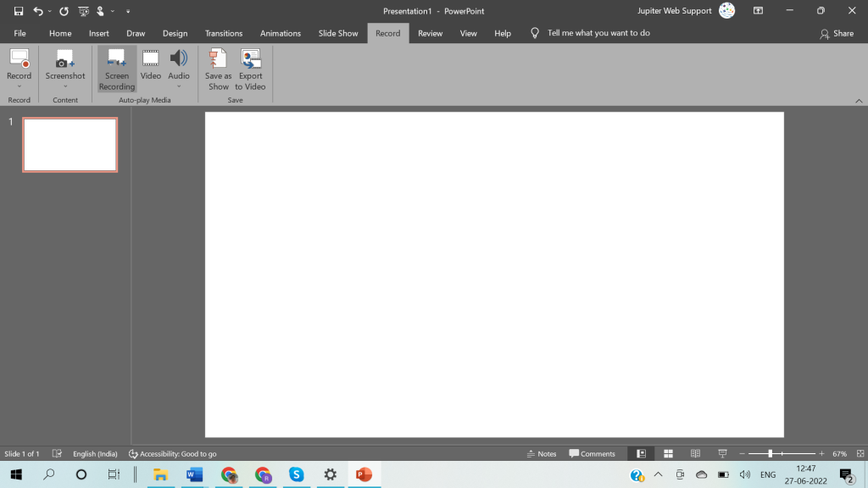Image resolution: width=868 pixels, height=488 pixels.
Task: Open the Draw tab
Action: click(136, 33)
